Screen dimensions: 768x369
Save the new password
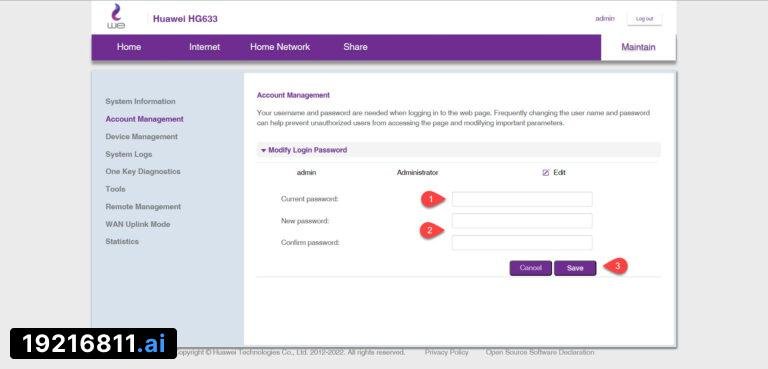[x=575, y=268]
